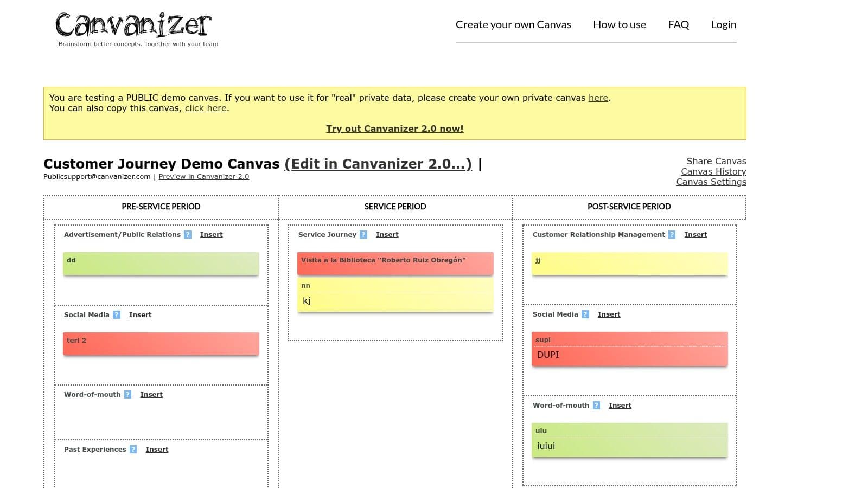Select the red 'teri 2' sticky note
The image size is (868, 488).
tap(161, 344)
